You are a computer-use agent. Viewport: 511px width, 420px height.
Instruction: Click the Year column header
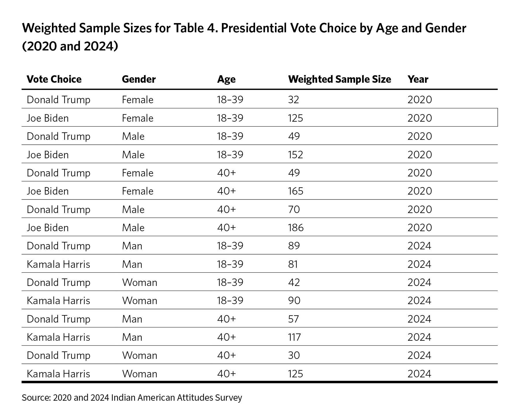pos(418,79)
